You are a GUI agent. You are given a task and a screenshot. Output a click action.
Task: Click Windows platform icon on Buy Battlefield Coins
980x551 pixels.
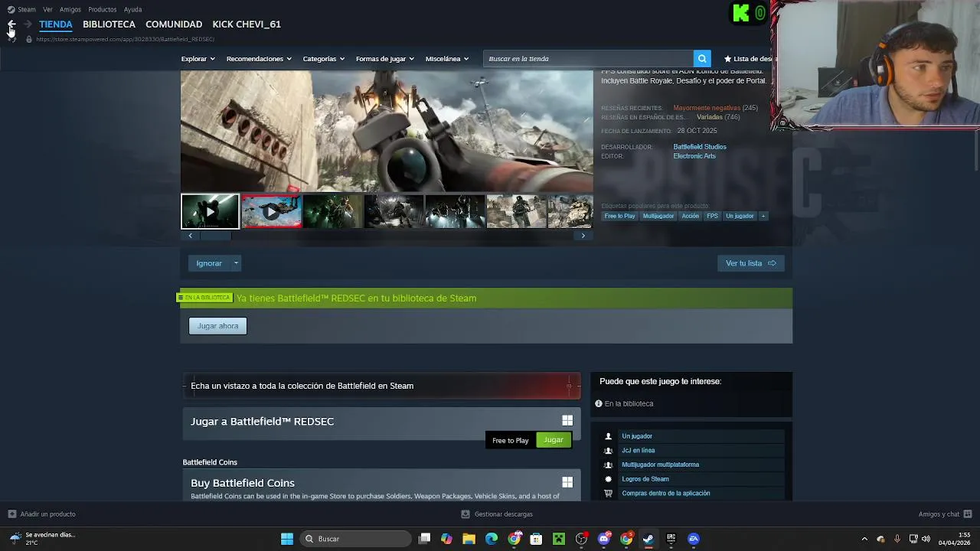[567, 482]
